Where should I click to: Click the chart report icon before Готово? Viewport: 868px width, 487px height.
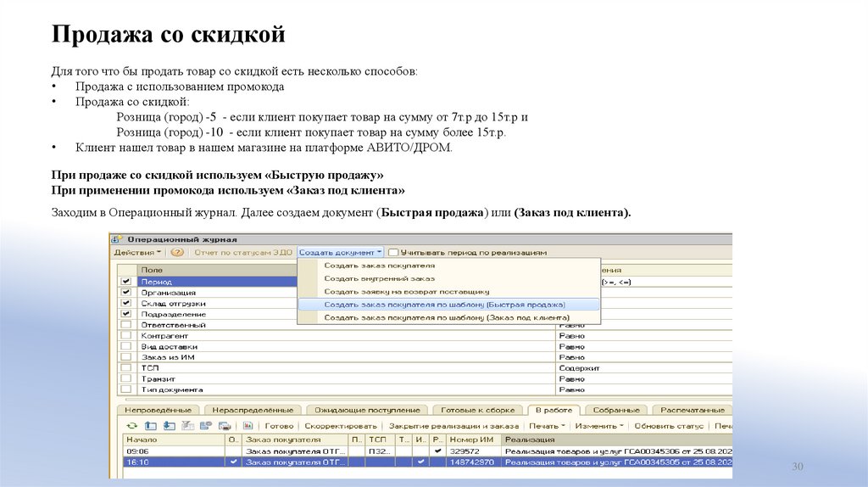(248, 426)
